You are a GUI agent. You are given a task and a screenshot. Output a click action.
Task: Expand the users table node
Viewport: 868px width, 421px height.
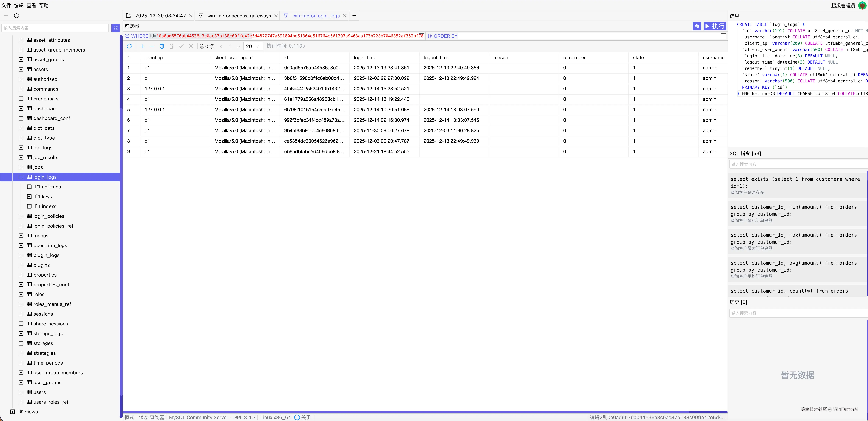[21, 392]
